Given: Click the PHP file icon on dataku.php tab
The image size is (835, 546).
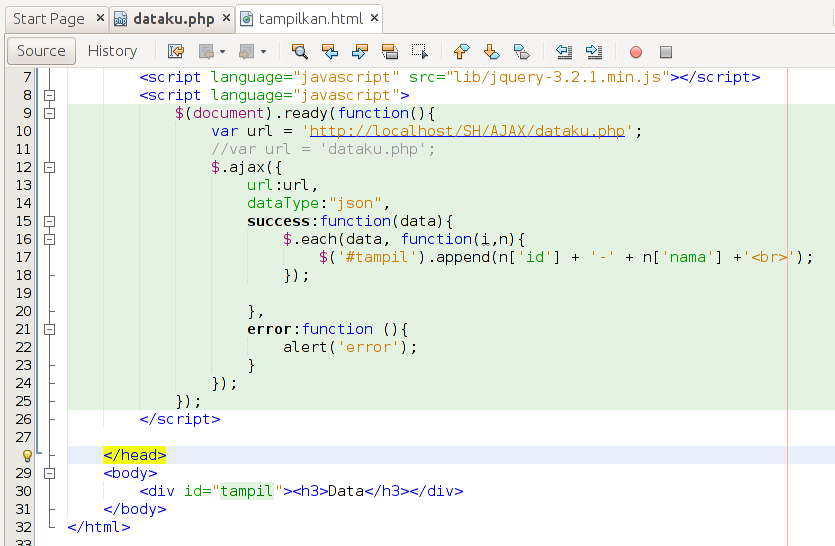Looking at the screenshot, I should [x=121, y=19].
